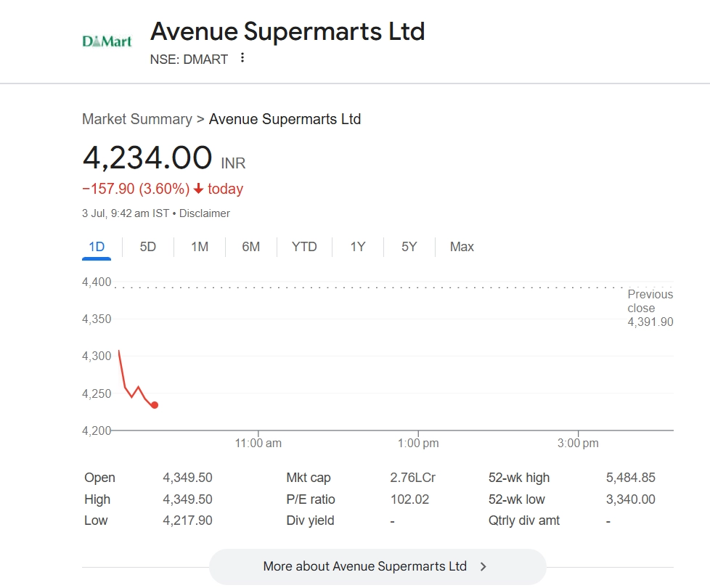
Task: Open the three-dot options menu beside NSE: DMART
Action: click(x=242, y=58)
